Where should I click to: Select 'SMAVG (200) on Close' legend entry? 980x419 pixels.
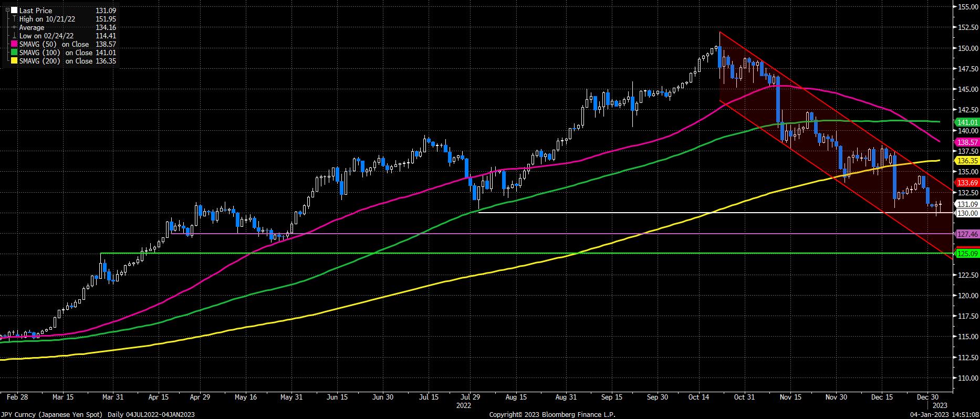(56, 61)
